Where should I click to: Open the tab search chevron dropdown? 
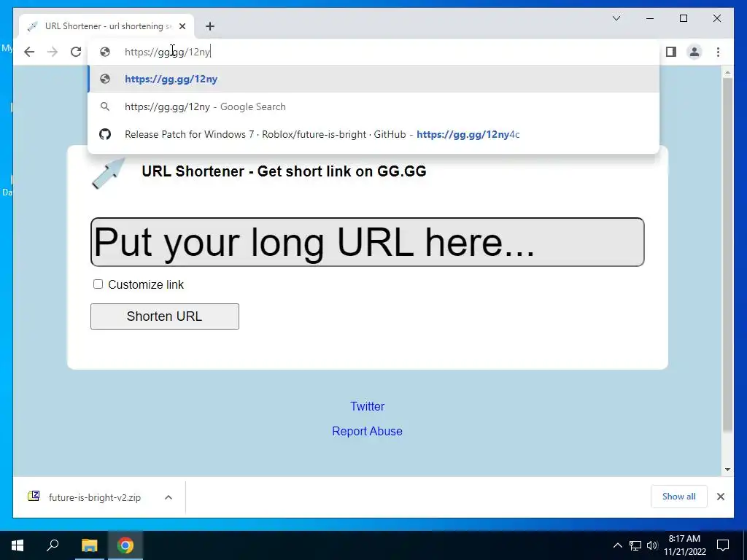click(616, 18)
